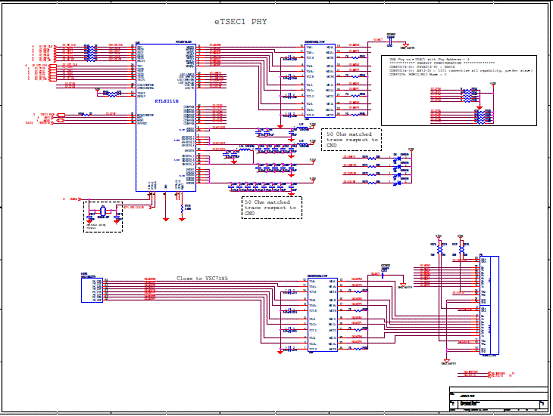Select the tall connector symbol at bottom right
The image size is (553, 416).
(490, 305)
